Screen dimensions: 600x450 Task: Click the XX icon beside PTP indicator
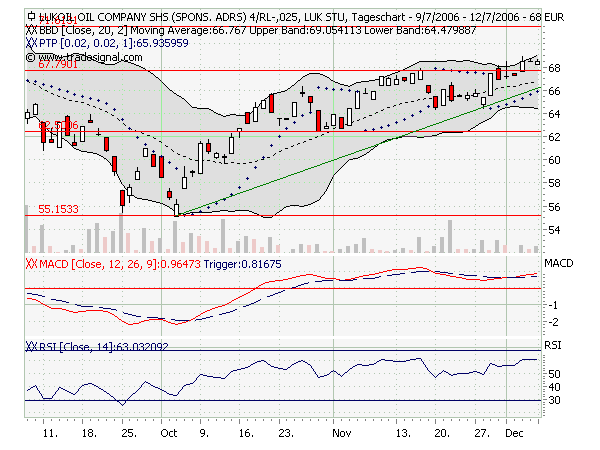pyautogui.click(x=32, y=43)
